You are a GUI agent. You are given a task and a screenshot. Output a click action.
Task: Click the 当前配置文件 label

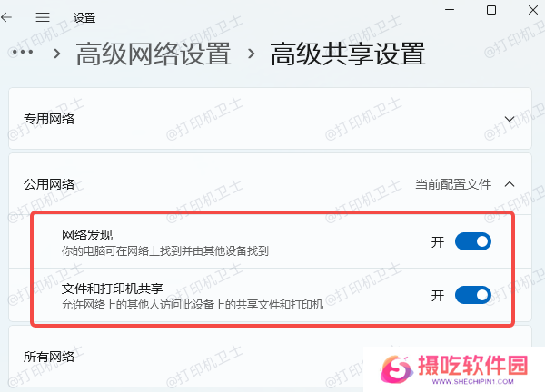(x=453, y=184)
